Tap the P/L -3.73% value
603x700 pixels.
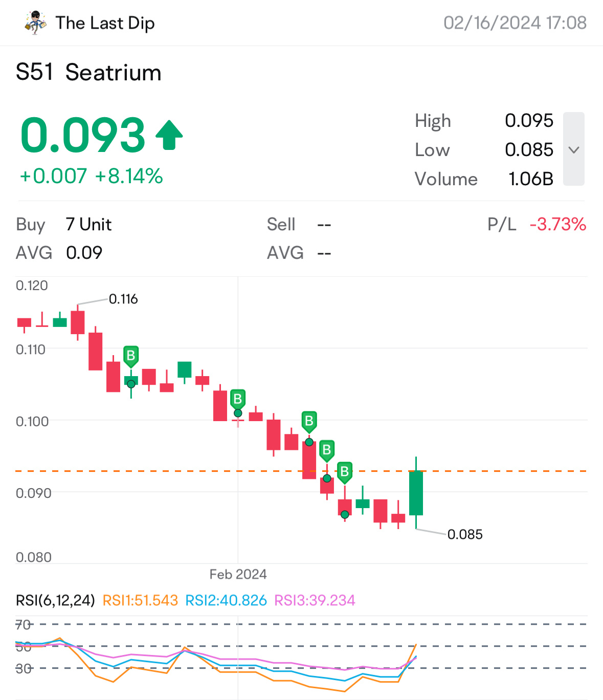pos(557,224)
